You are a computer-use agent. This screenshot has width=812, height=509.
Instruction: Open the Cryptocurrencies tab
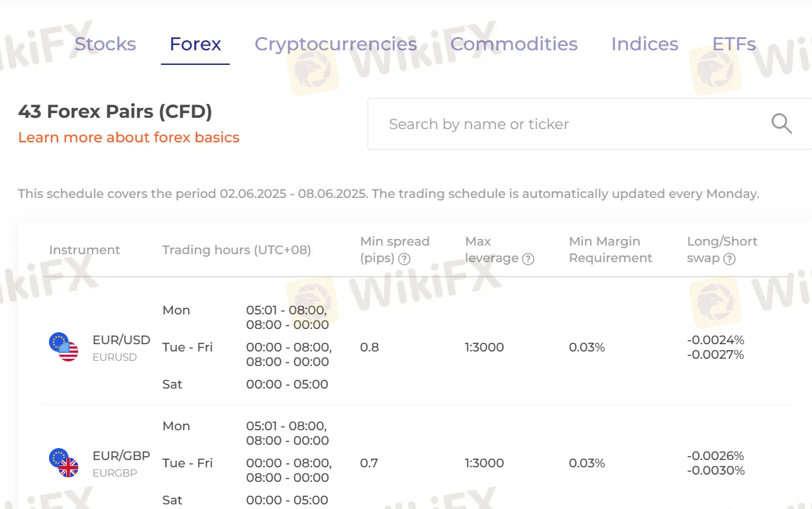coord(336,44)
